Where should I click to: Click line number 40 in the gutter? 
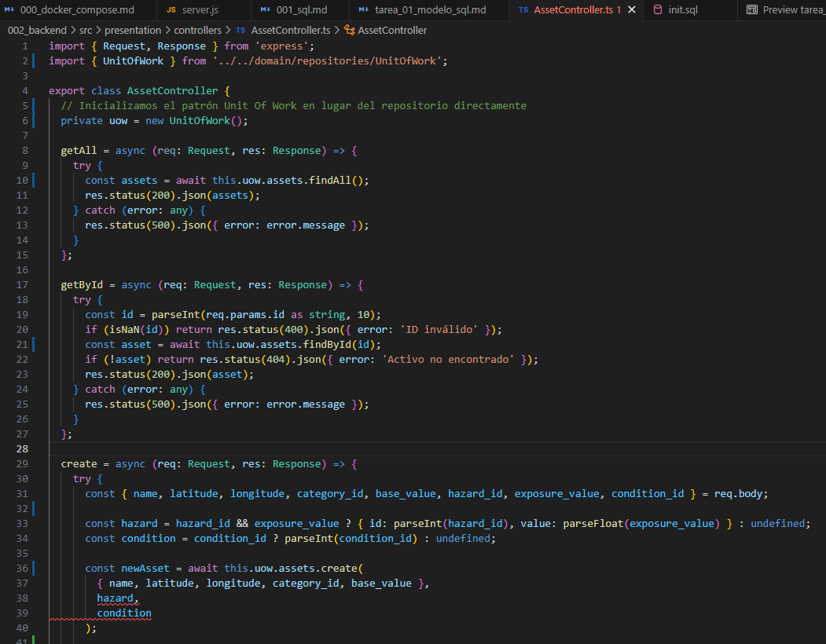[22, 628]
